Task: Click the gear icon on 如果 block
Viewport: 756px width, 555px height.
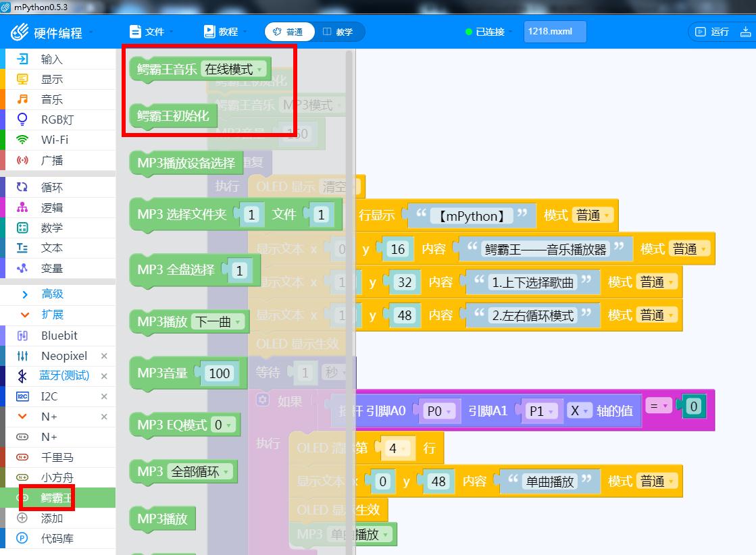Action: click(x=262, y=400)
